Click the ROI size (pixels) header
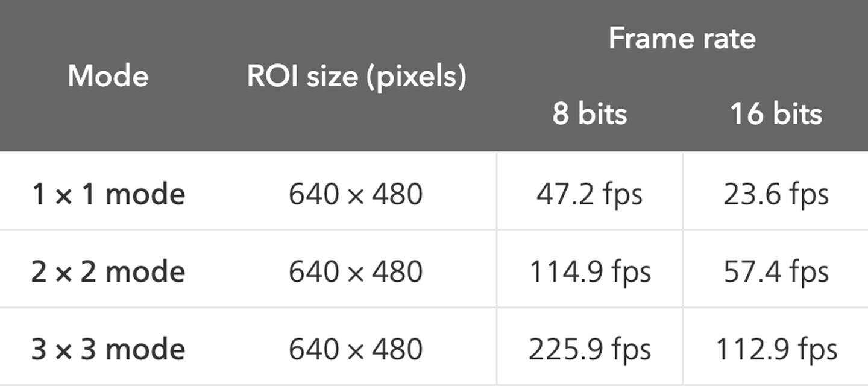Screen dimensions: 868x386 click(x=357, y=77)
